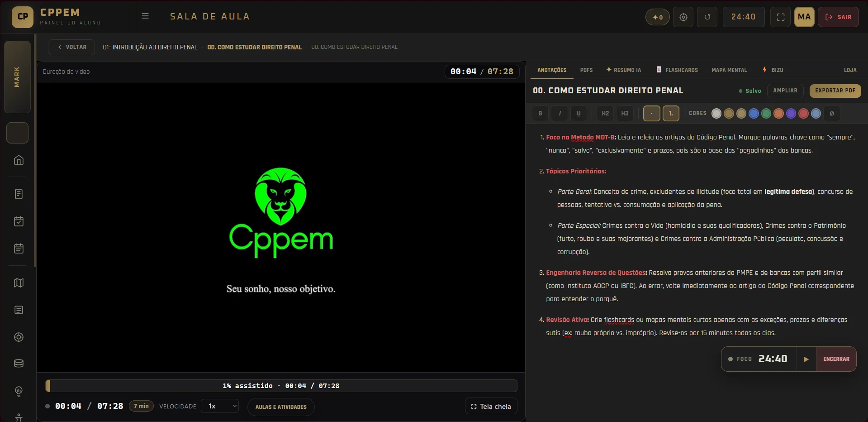The width and height of the screenshot is (868, 422).
Task: Open the Flashcards tab
Action: click(x=677, y=70)
